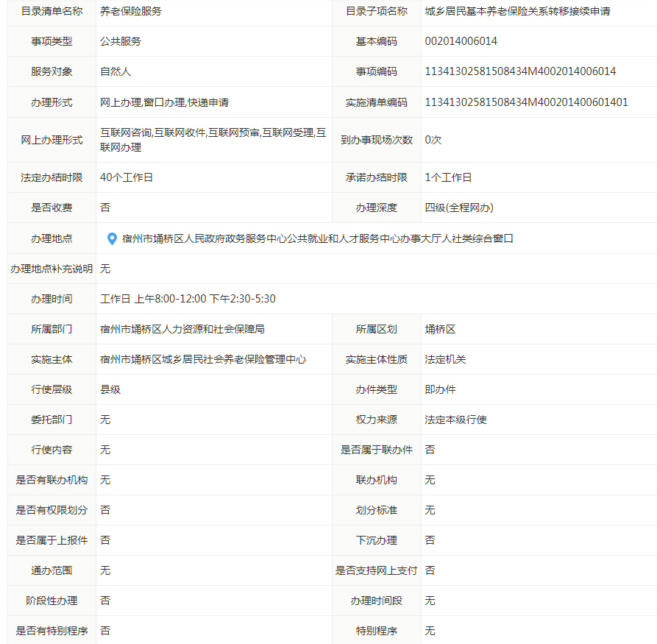Image resolution: width=657 pixels, height=644 pixels.
Task: Click the blue location pin icon
Action: coord(112,238)
